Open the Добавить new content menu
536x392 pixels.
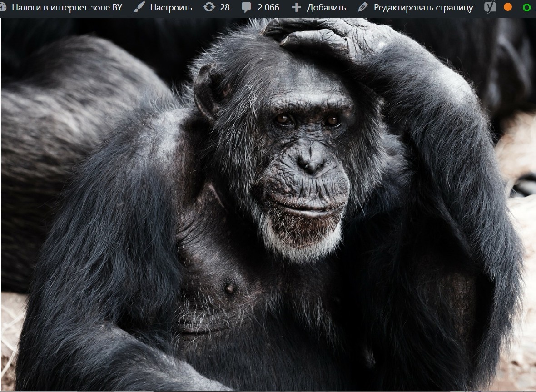click(x=326, y=8)
